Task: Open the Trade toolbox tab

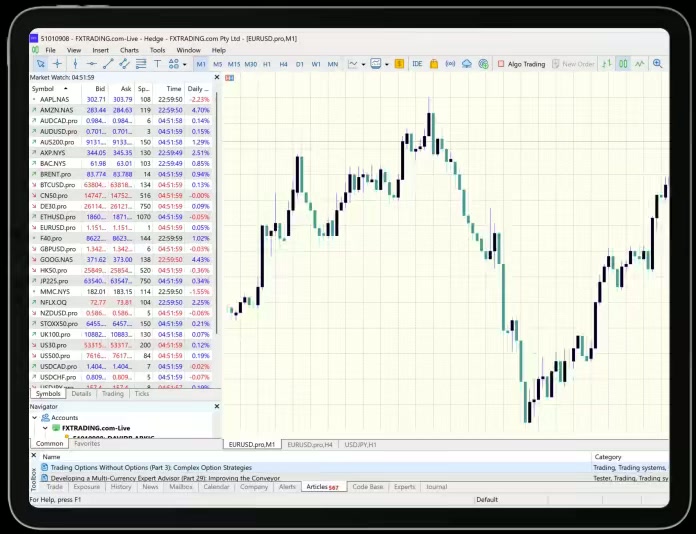Action: (55, 487)
